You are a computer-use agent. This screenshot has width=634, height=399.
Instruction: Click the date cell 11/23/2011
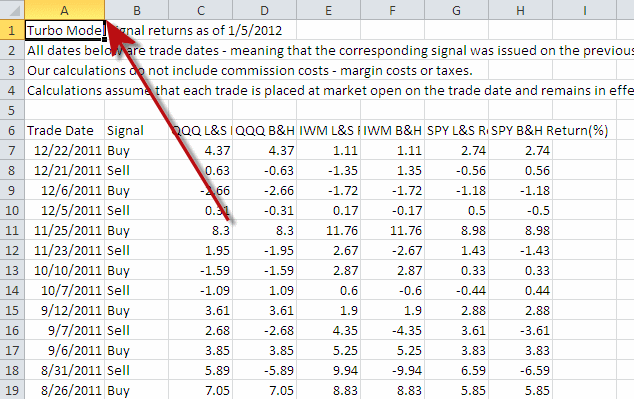tap(65, 250)
